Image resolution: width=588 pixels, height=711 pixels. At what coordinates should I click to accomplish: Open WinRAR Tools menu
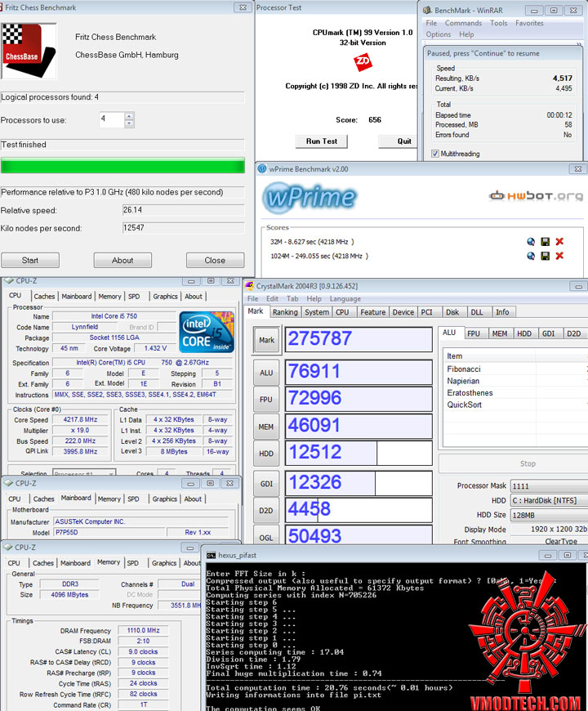498,23
